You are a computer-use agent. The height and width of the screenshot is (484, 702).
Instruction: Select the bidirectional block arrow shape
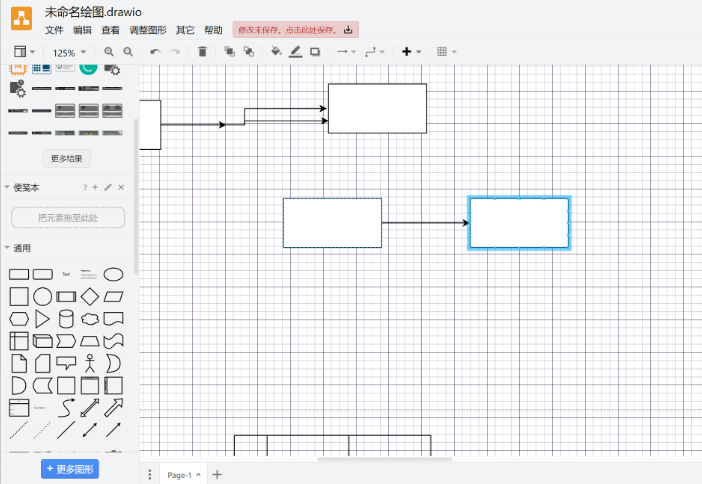pyautogui.click(x=90, y=407)
